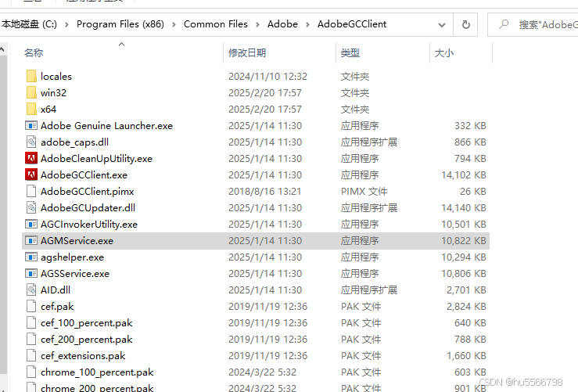Click the locales folder icon

(x=32, y=77)
